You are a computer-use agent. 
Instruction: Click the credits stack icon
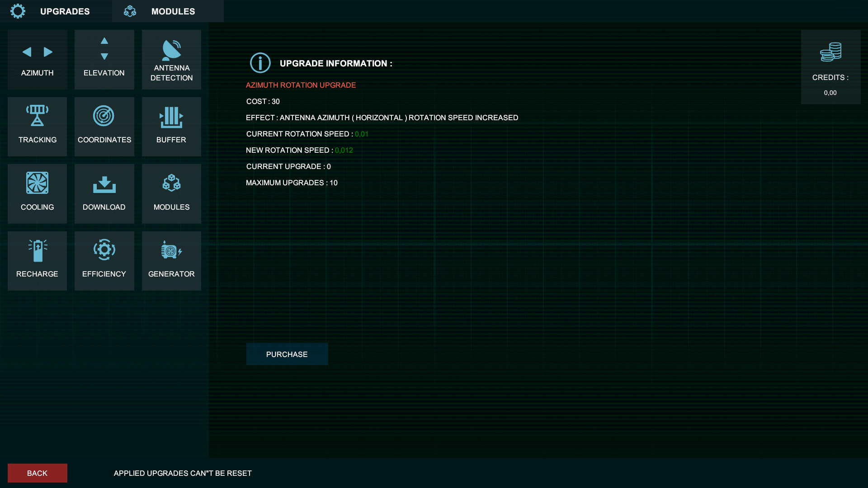(830, 53)
